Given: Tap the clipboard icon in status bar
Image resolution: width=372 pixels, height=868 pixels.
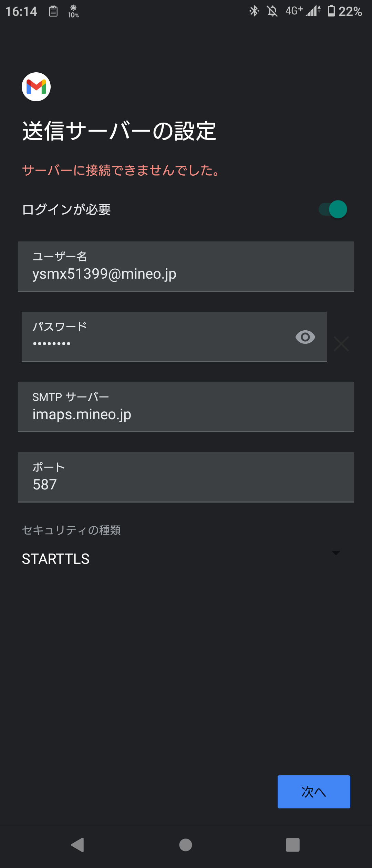Looking at the screenshot, I should click(53, 11).
